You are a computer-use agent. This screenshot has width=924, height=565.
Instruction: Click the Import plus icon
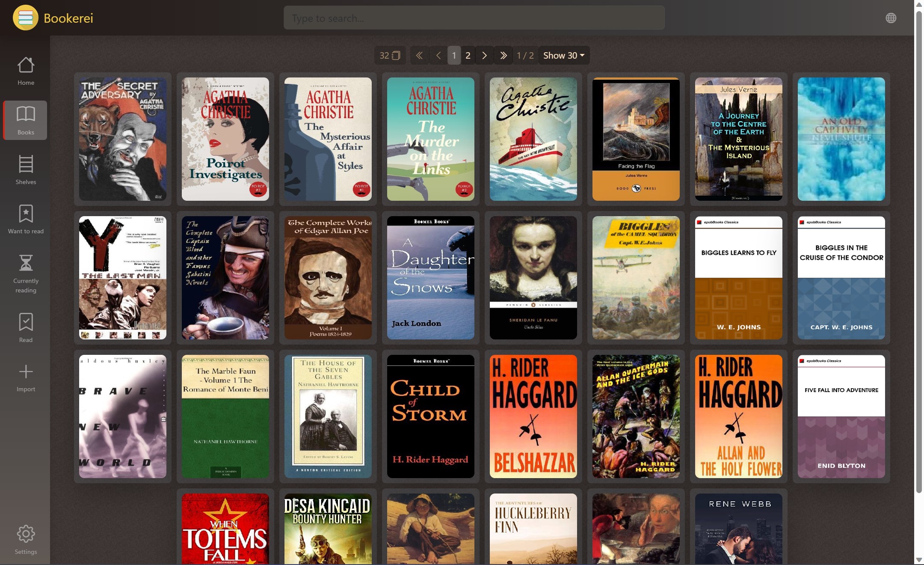pyautogui.click(x=26, y=378)
